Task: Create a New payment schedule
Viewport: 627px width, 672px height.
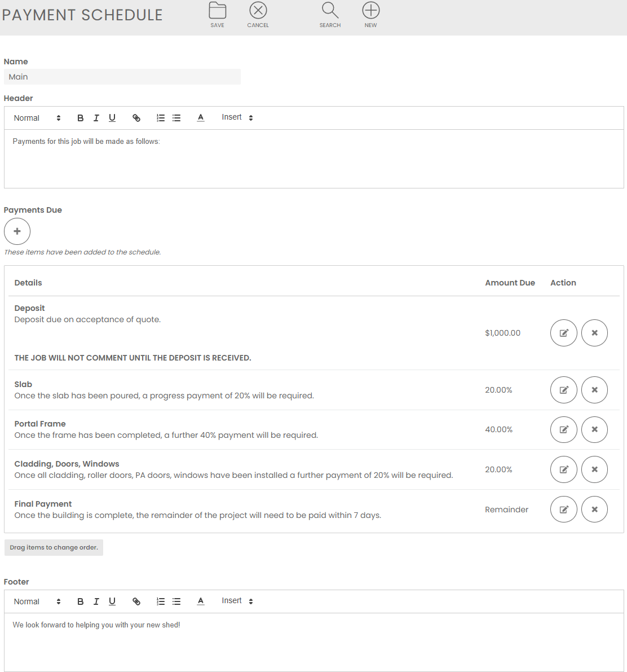Action: coord(370,11)
